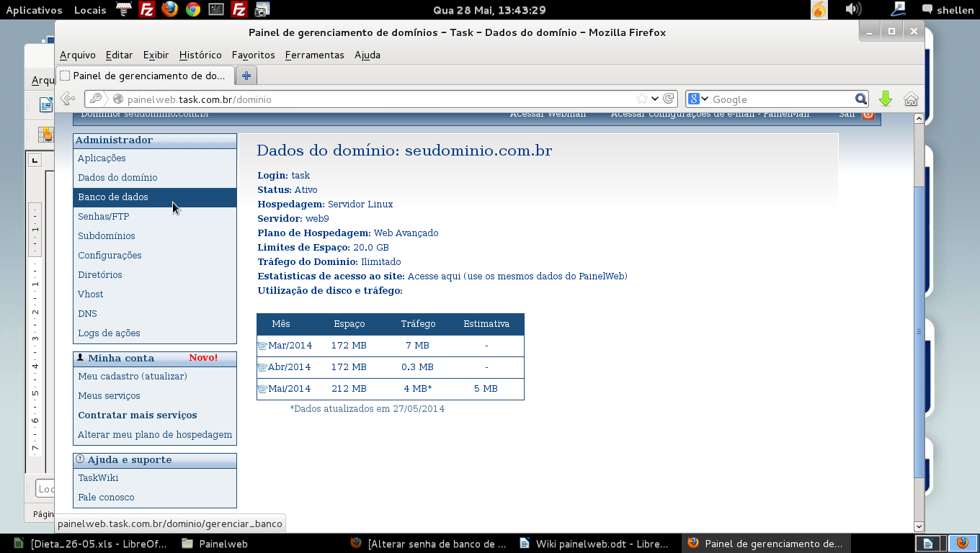This screenshot has height=553, width=980.
Task: Open Firefox downloads green arrow
Action: point(886,99)
